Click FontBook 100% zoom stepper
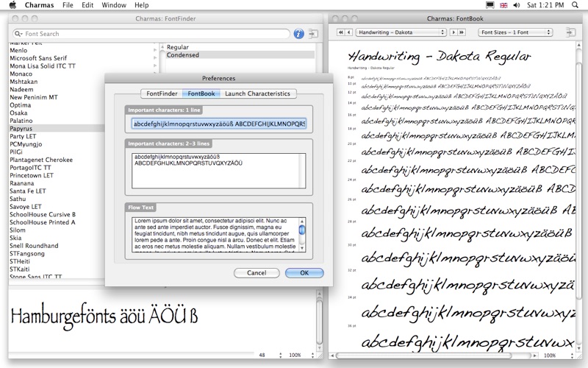The height and width of the screenshot is (368, 588). tap(572, 355)
